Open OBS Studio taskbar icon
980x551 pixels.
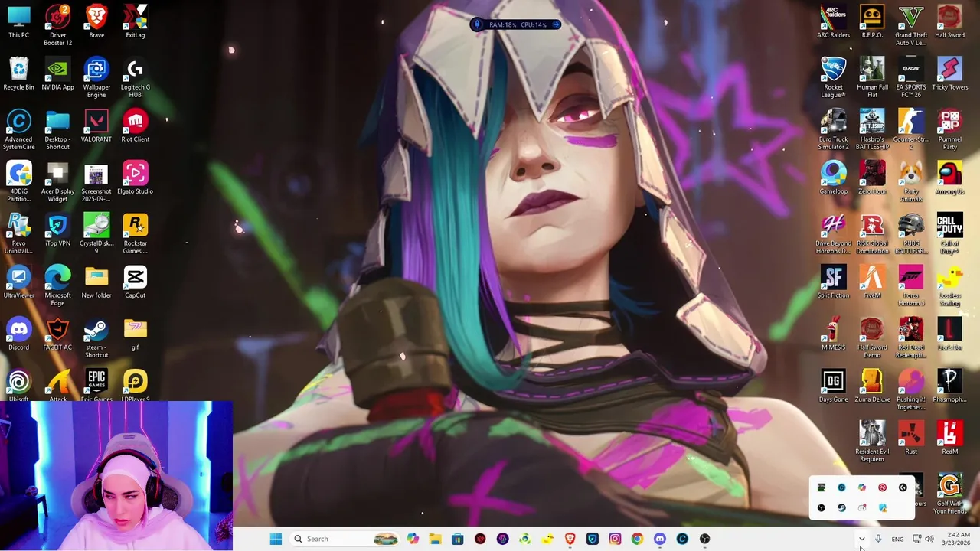click(705, 539)
